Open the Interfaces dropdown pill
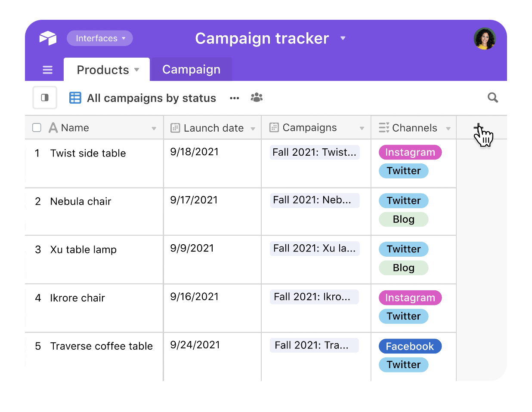 [x=100, y=38]
